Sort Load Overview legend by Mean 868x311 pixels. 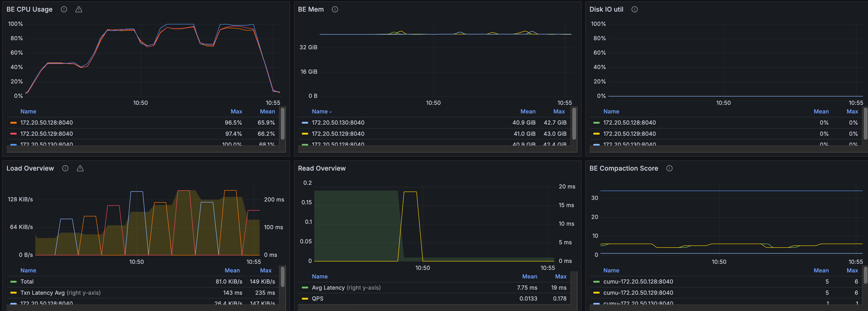(x=232, y=270)
